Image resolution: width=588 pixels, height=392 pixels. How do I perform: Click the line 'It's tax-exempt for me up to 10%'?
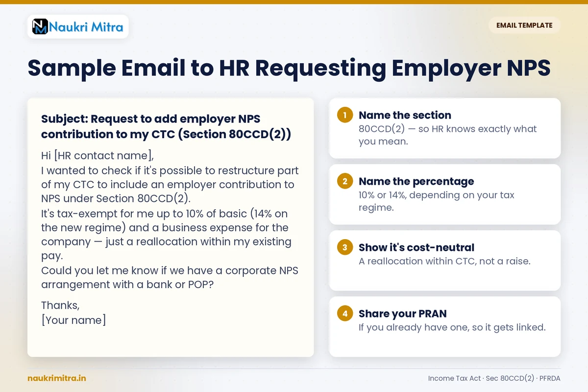click(x=164, y=213)
